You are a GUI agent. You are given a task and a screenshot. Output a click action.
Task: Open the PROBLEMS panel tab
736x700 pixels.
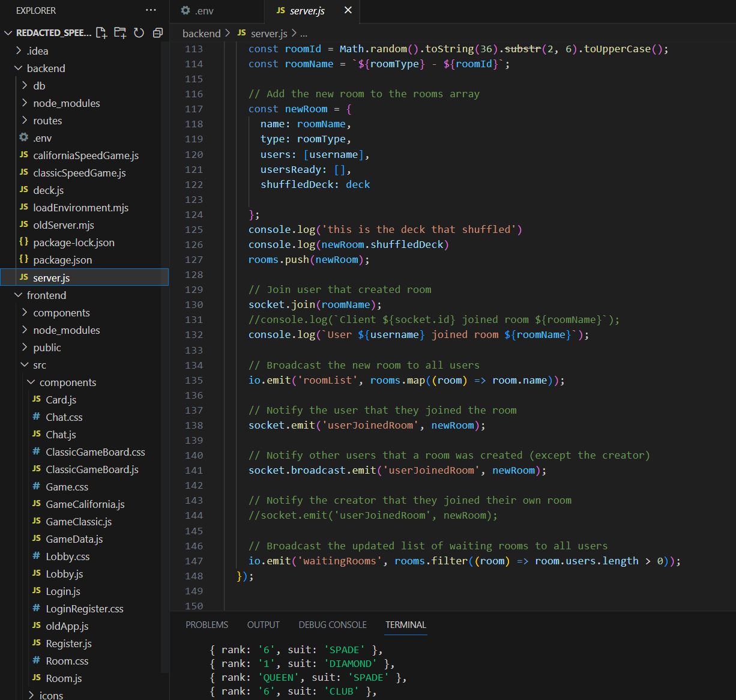207,625
